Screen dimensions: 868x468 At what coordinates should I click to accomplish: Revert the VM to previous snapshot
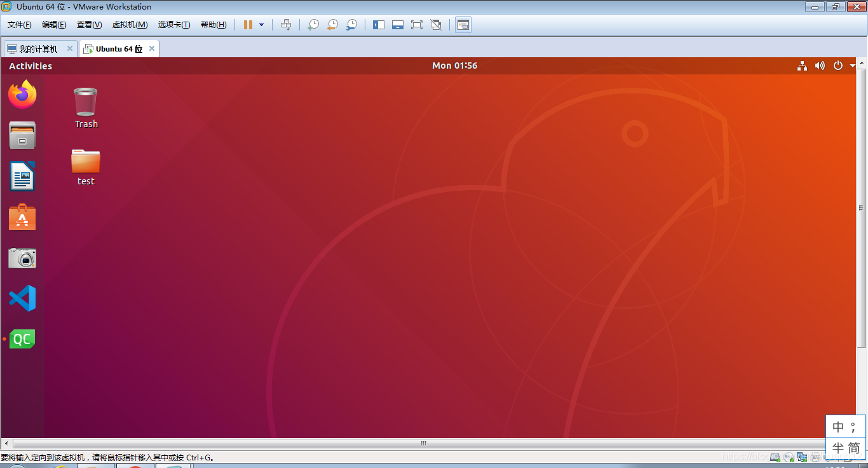tap(332, 25)
